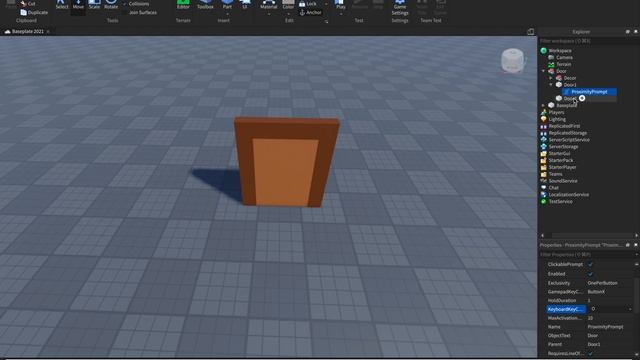Select LocalizationService in the Explorer
The width and height of the screenshot is (640, 360).
click(x=569, y=195)
